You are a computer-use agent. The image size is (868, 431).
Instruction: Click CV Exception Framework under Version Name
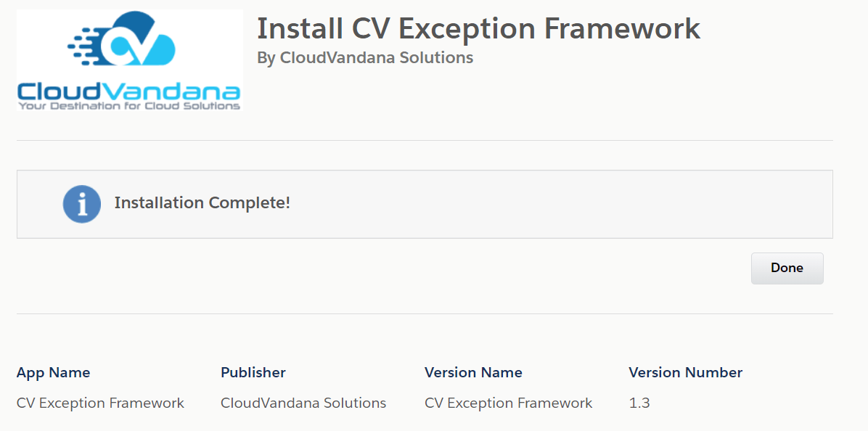pyautogui.click(x=508, y=403)
